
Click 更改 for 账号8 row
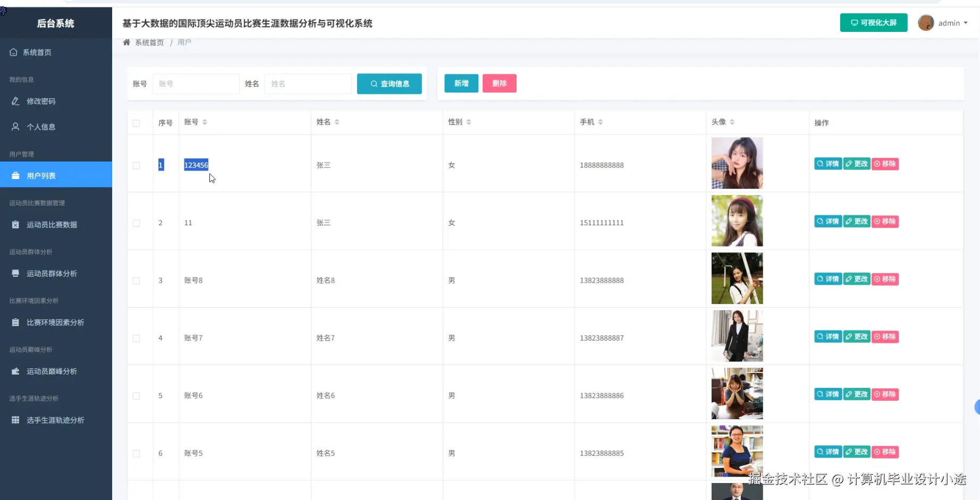click(x=857, y=279)
